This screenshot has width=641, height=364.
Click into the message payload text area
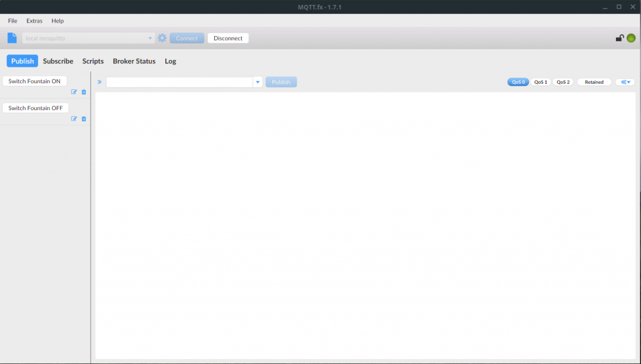(x=365, y=225)
